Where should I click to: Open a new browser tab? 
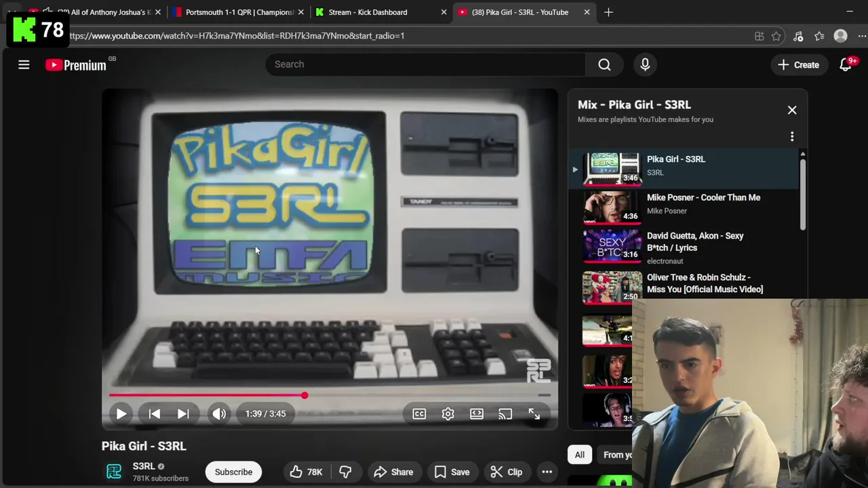click(608, 12)
